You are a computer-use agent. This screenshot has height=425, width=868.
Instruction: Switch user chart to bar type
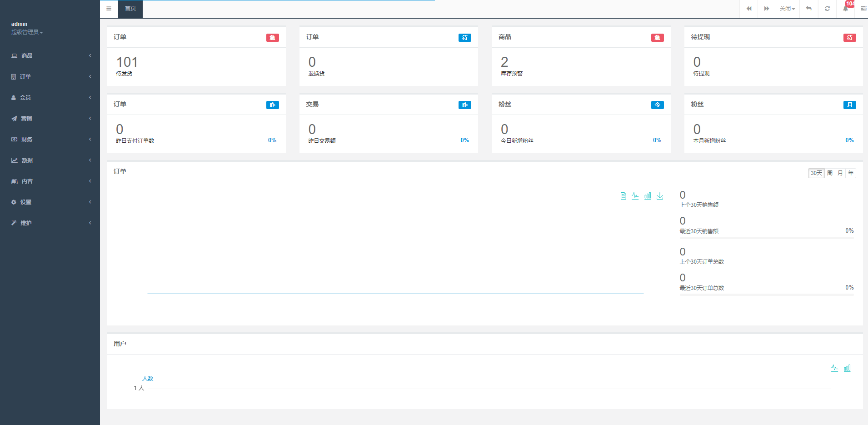[x=847, y=368]
